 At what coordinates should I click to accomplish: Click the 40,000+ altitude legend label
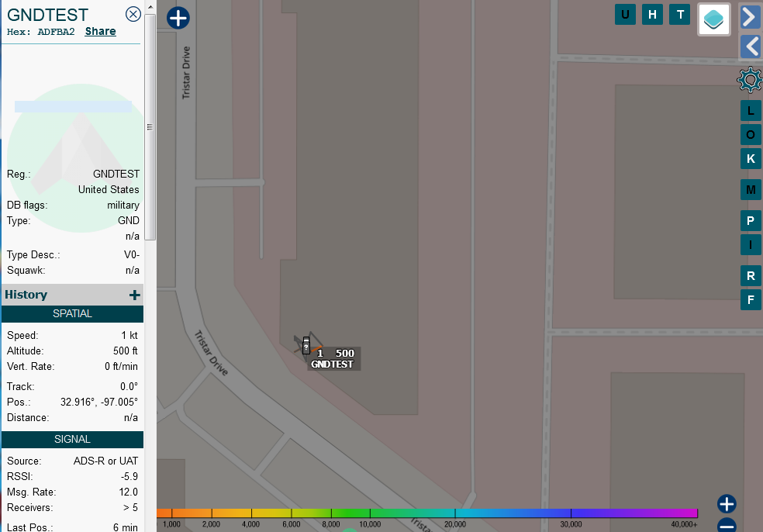[x=684, y=524]
